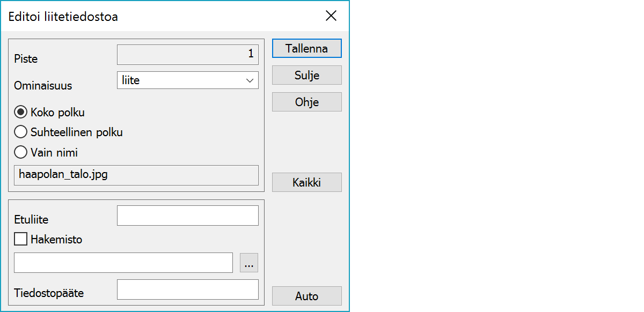
Task: Click into the Etuliite text field
Action: click(x=187, y=216)
